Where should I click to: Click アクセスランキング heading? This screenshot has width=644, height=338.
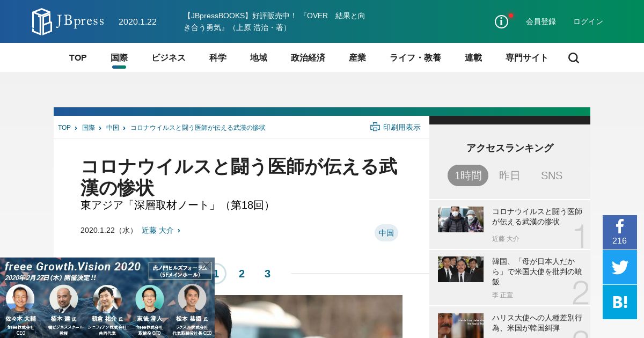(x=510, y=148)
